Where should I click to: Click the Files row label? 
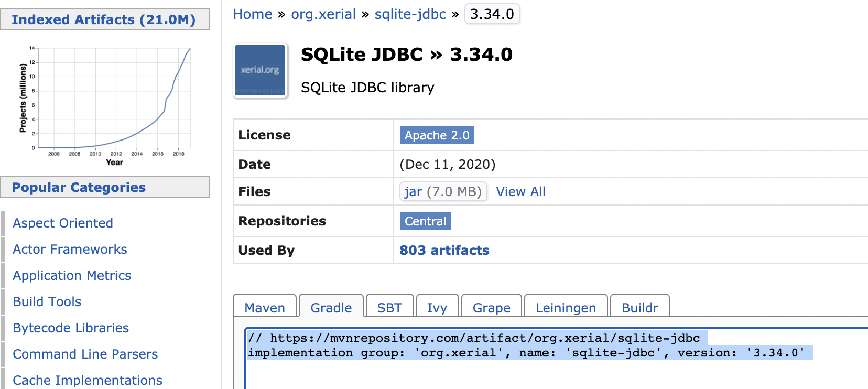tap(254, 191)
